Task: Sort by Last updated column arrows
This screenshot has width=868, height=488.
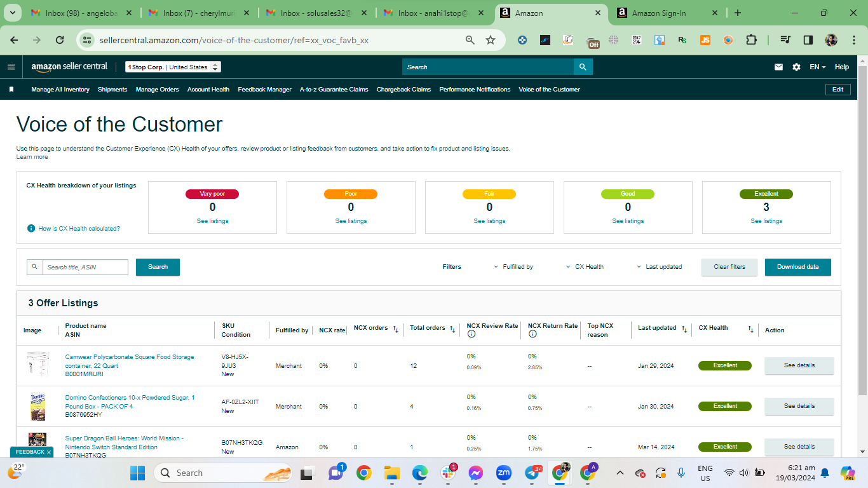Action: (x=684, y=329)
